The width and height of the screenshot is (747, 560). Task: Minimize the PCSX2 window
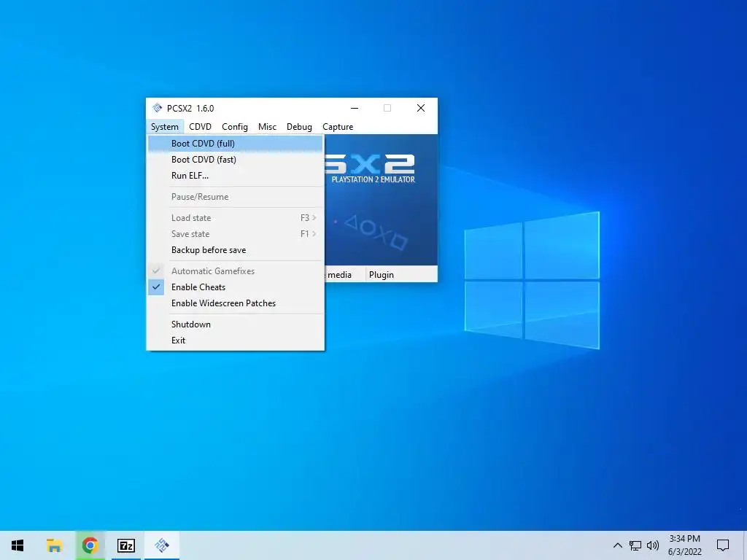[x=355, y=108]
